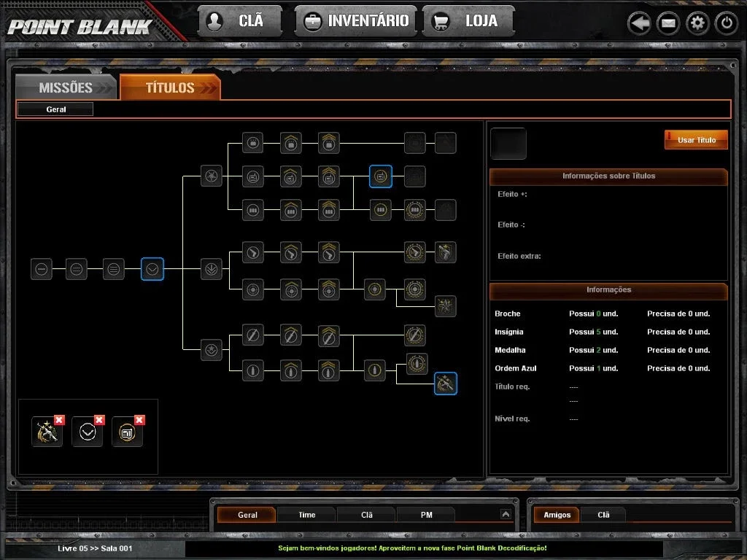Remove the equipped rifle emblem title via red X
Screen dimensions: 747x560
[x=59, y=419]
